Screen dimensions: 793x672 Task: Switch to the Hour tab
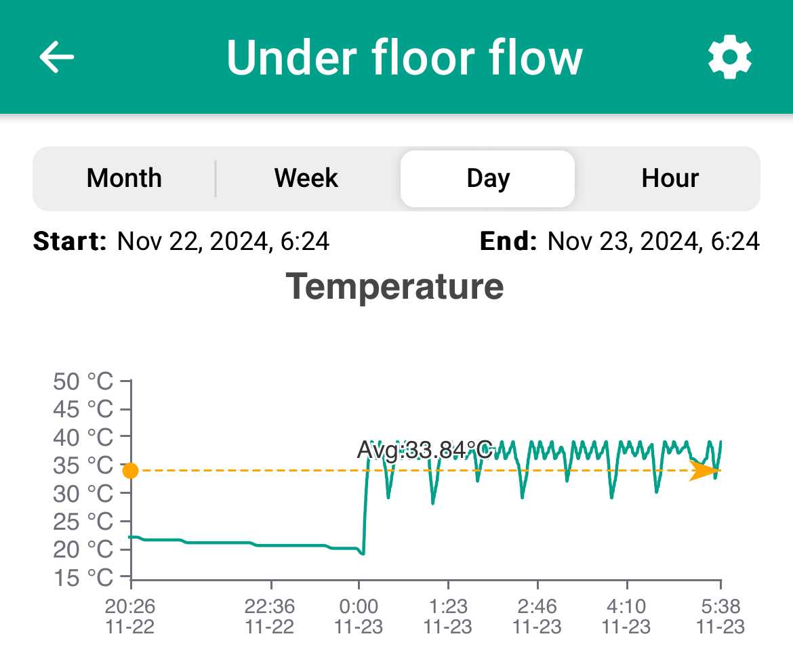click(670, 178)
